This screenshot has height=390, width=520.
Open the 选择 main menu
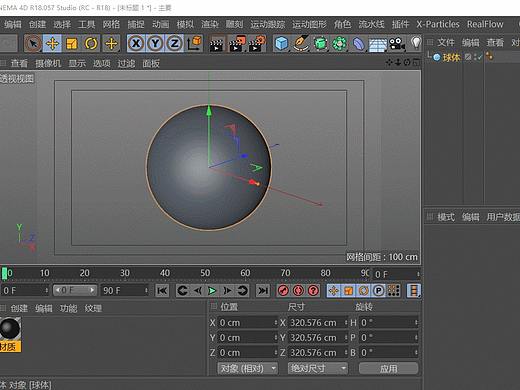(x=62, y=24)
